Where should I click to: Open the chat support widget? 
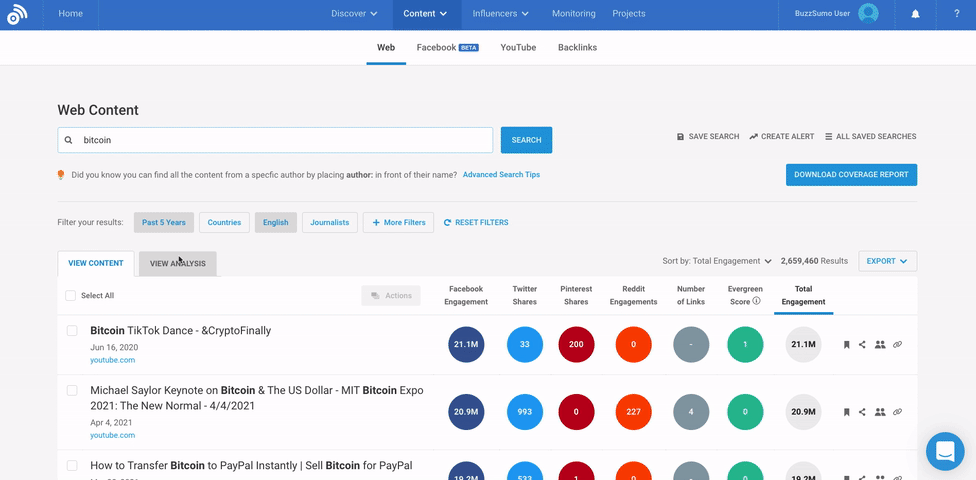(x=944, y=451)
